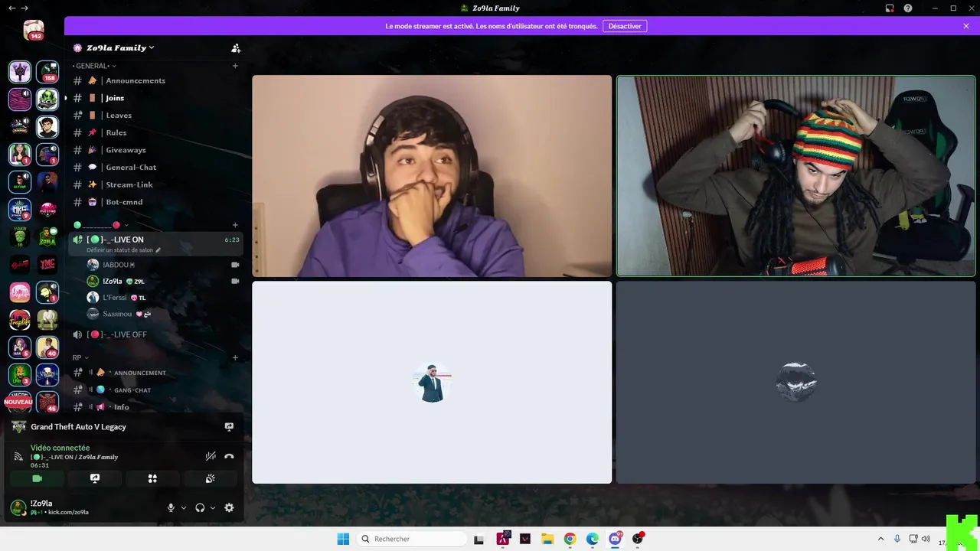Open the activities button
Image resolution: width=980 pixels, height=551 pixels.
[x=152, y=478]
